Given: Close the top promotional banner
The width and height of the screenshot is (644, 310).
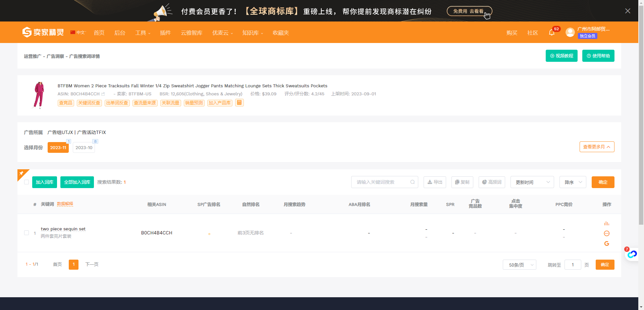Looking at the screenshot, I should [628, 11].
